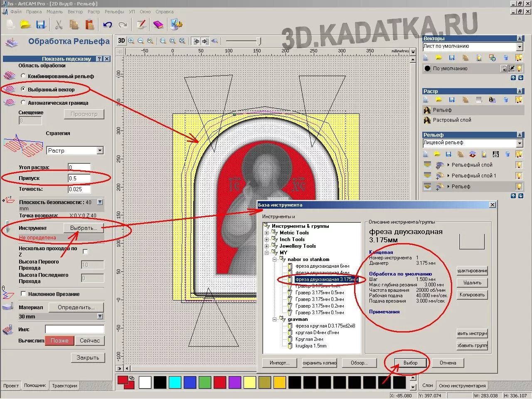Click the Закрыть button
The height and width of the screenshot is (399, 532).
88,357
